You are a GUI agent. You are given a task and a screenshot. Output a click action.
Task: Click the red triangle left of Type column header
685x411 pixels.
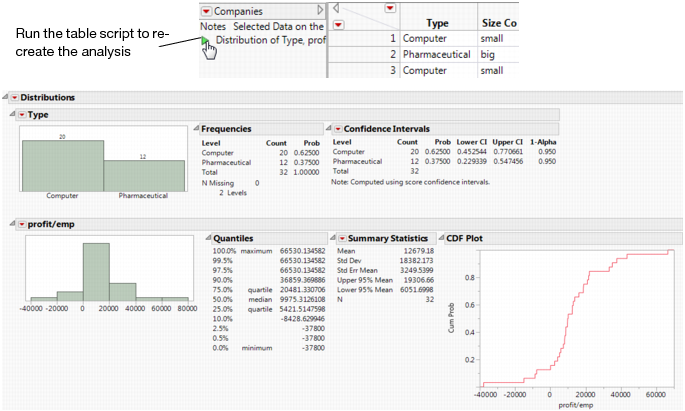pos(338,23)
